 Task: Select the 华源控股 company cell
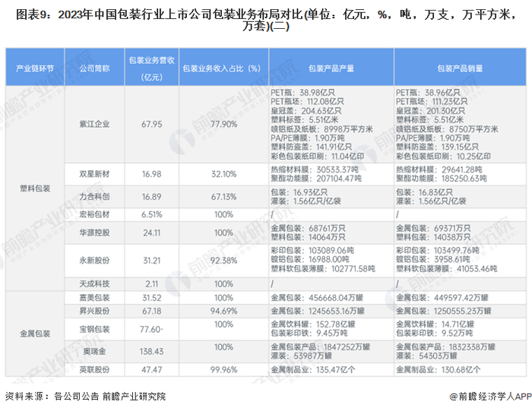95,232
